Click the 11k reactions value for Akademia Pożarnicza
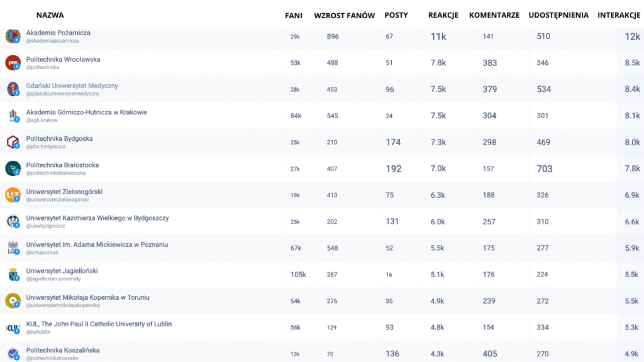 (x=438, y=36)
